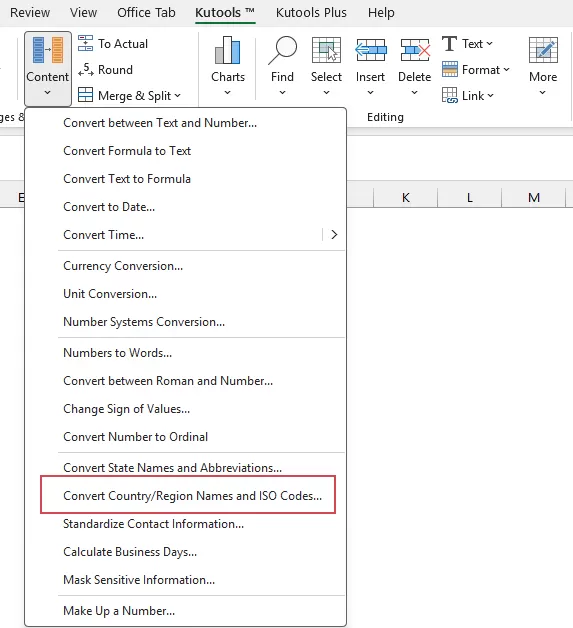Viewport: 573px width, 628px height.
Task: Switch to the View tab
Action: click(x=83, y=13)
